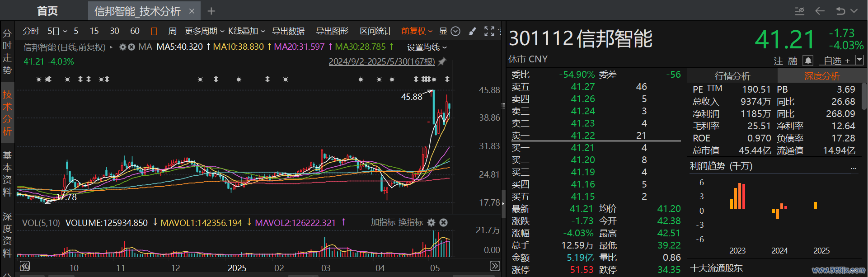Jump chart to earliest data

25,266
